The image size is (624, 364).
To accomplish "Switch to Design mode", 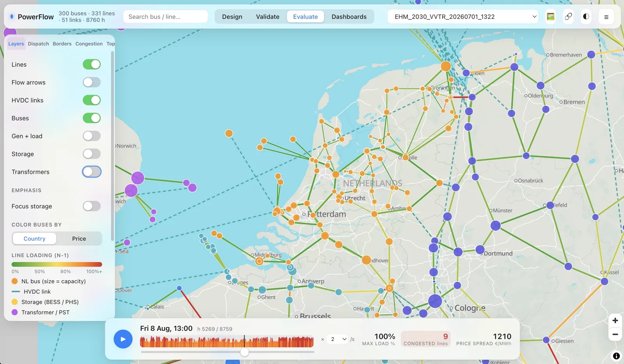I will tap(232, 17).
